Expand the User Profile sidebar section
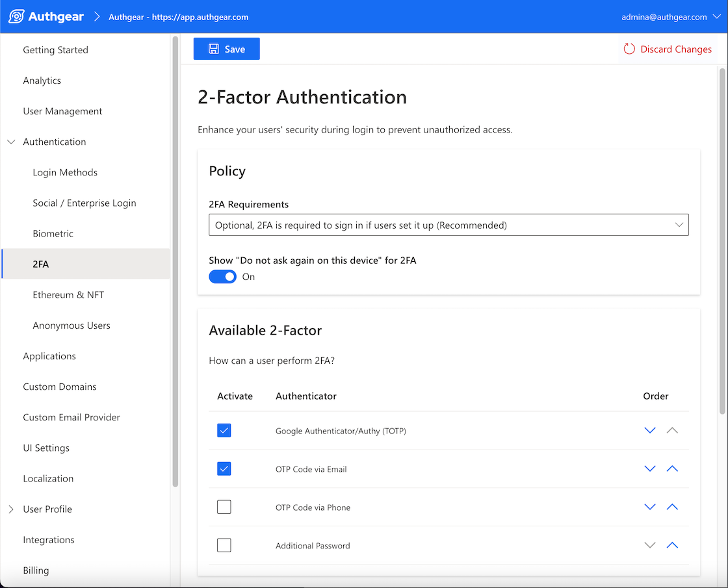The height and width of the screenshot is (588, 728). 11,509
